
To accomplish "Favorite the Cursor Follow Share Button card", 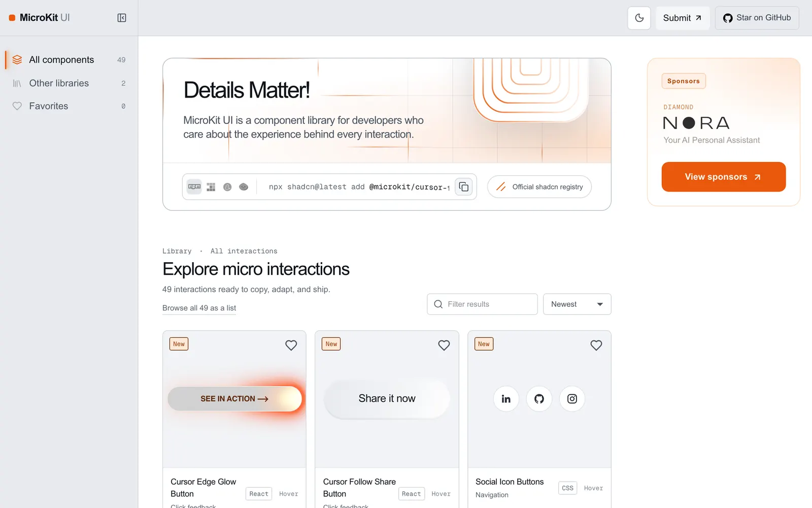I will (x=444, y=345).
